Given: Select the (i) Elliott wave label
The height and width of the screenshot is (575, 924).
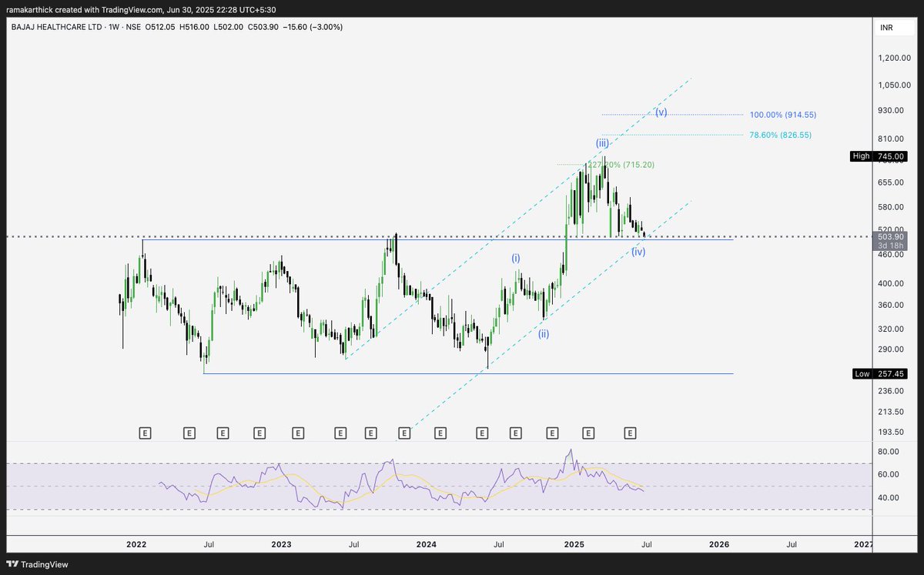Looking at the screenshot, I should click(517, 259).
